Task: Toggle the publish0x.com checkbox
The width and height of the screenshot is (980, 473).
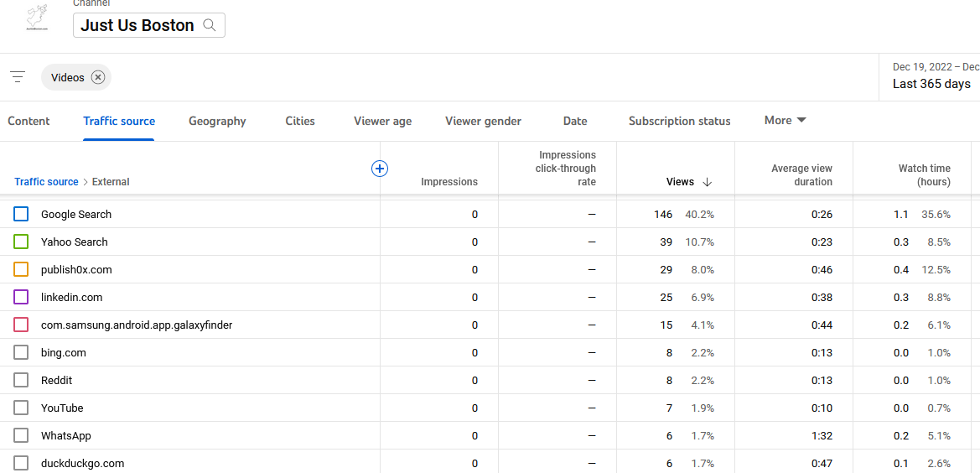Action: pos(21,269)
